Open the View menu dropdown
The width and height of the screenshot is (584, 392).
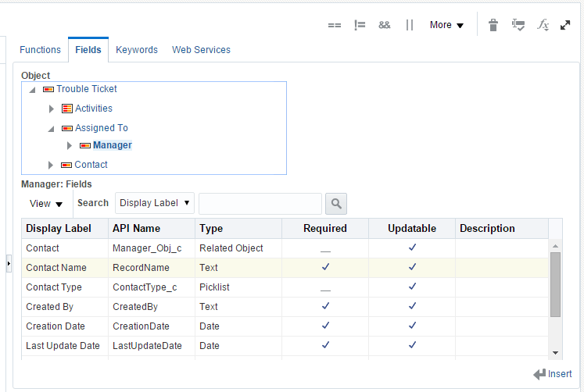pos(46,204)
